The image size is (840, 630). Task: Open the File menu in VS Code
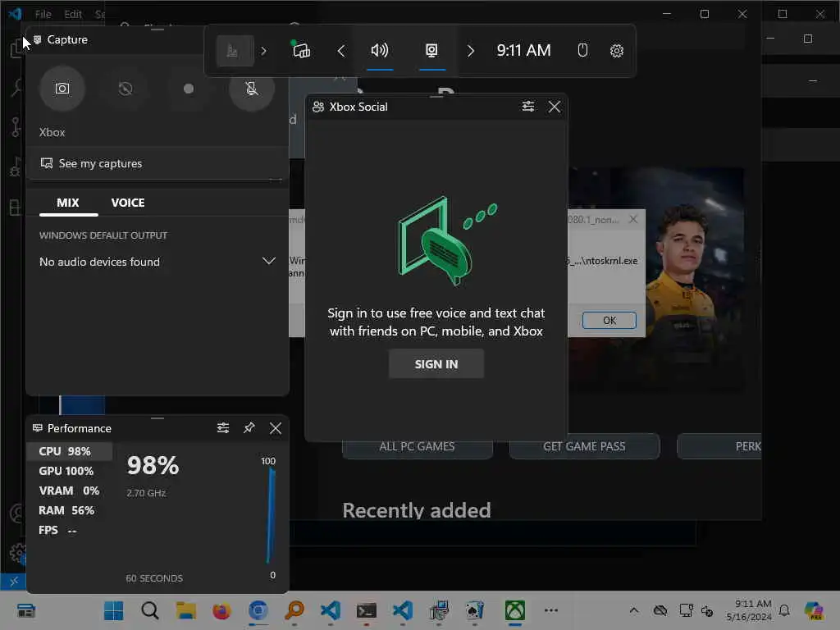(43, 14)
